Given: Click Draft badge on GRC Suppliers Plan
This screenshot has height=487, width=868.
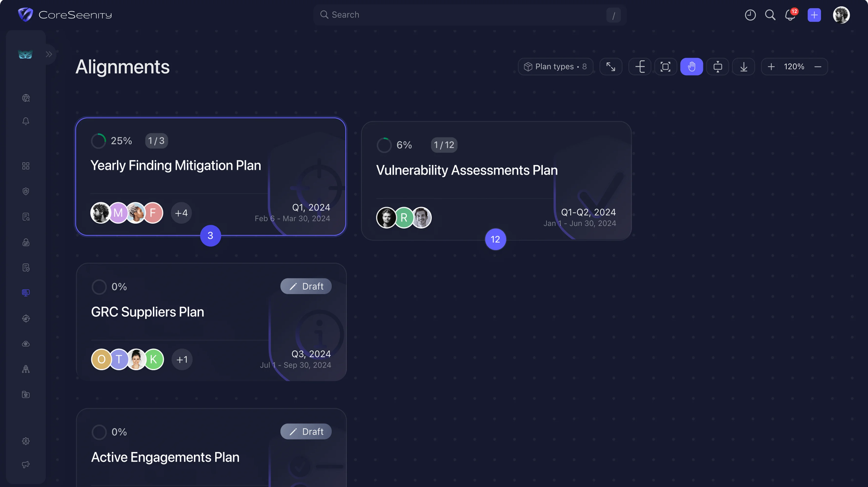Looking at the screenshot, I should pos(306,286).
